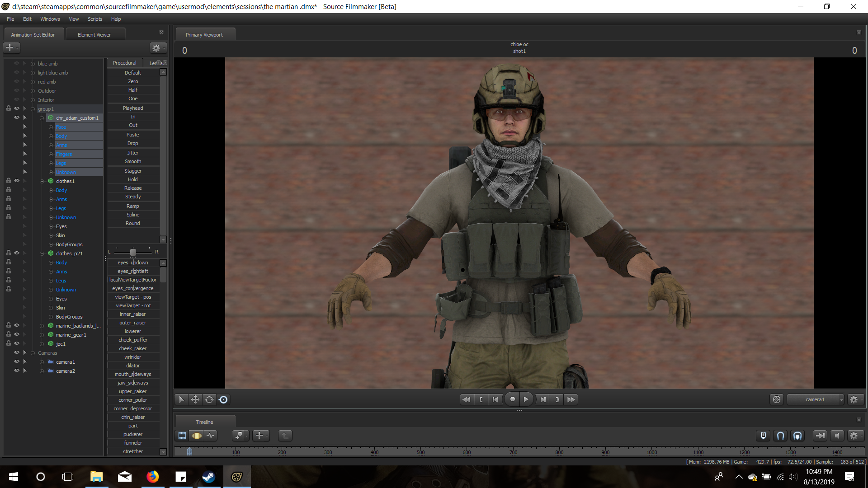Toggle the lock on marine_gear1
868x488 pixels.
[x=9, y=334]
